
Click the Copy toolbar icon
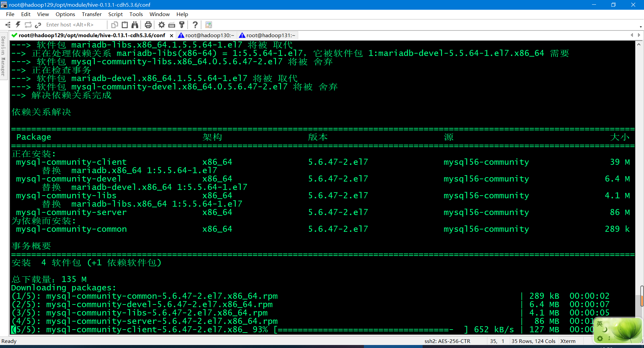coord(115,25)
